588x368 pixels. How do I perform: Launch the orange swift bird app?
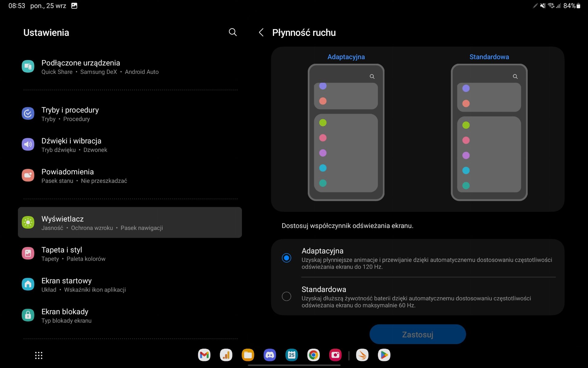(362, 355)
